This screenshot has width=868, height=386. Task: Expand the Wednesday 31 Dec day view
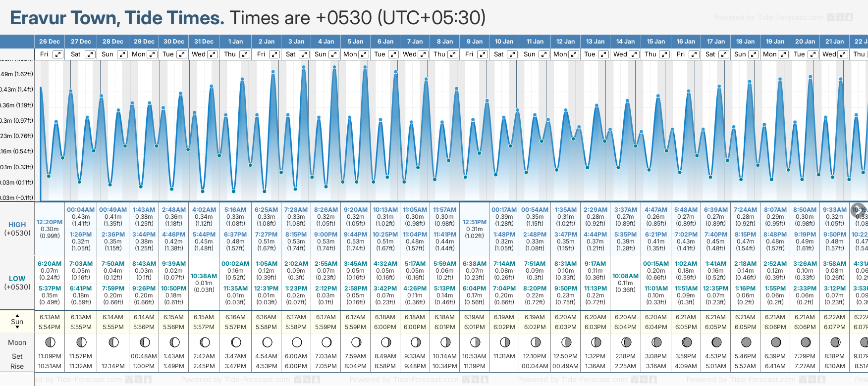click(x=212, y=54)
